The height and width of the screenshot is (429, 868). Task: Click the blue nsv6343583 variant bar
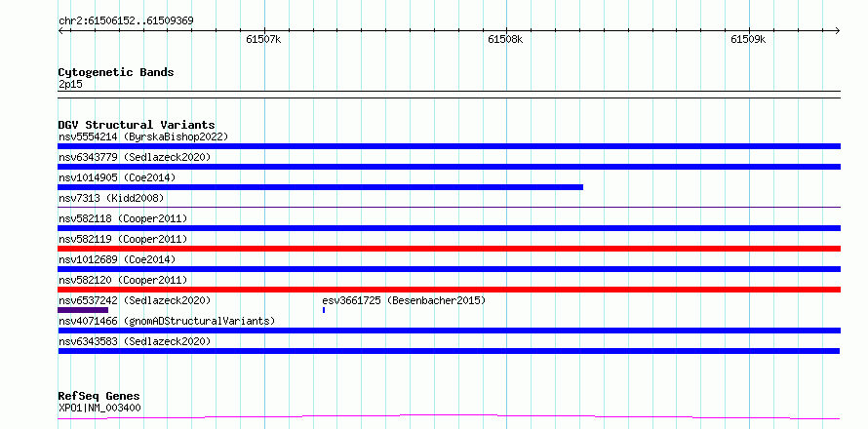click(449, 351)
